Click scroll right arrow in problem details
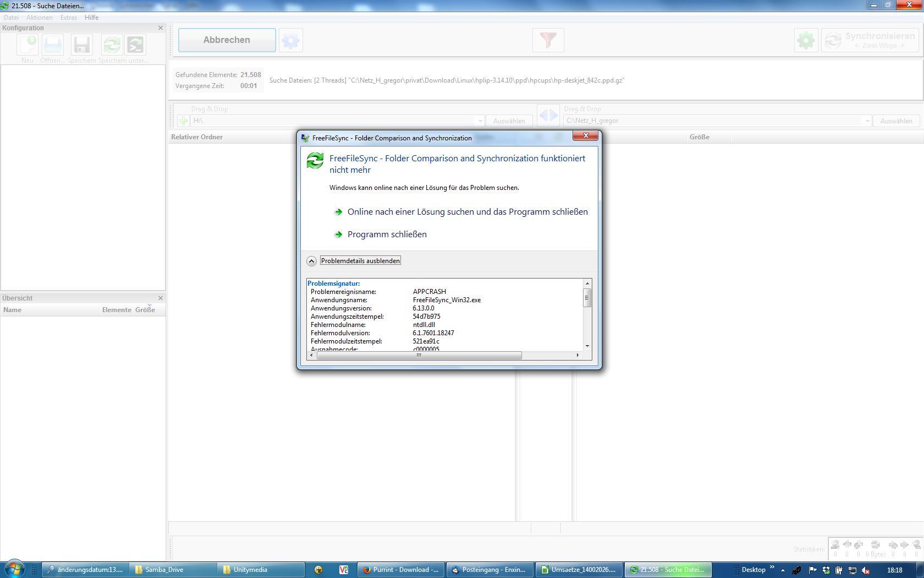 577,355
